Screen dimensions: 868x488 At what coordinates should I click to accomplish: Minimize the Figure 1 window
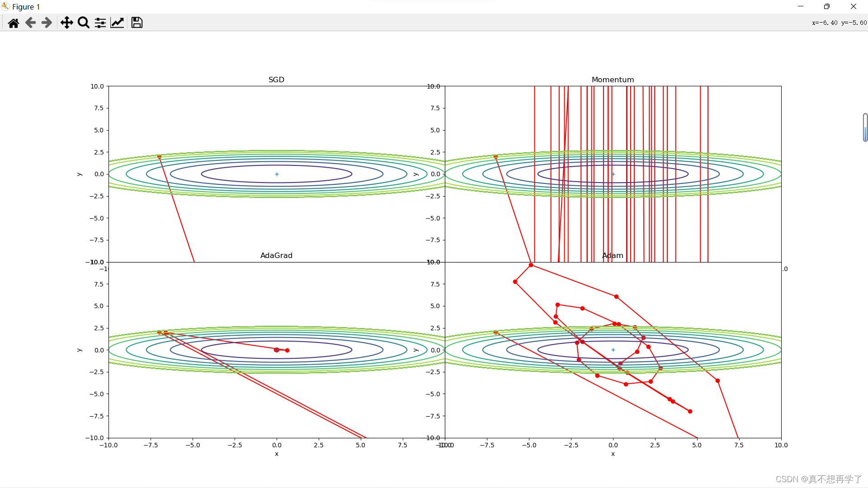point(801,6)
